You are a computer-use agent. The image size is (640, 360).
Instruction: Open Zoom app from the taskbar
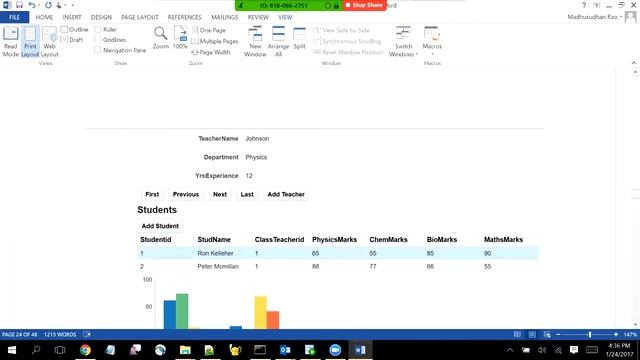pos(335,350)
